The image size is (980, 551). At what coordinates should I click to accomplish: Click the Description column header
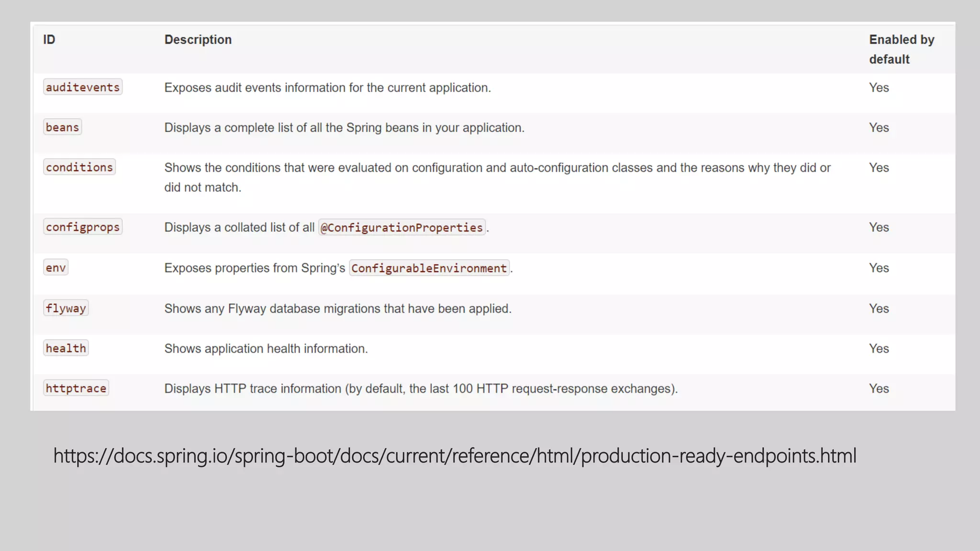click(x=198, y=40)
